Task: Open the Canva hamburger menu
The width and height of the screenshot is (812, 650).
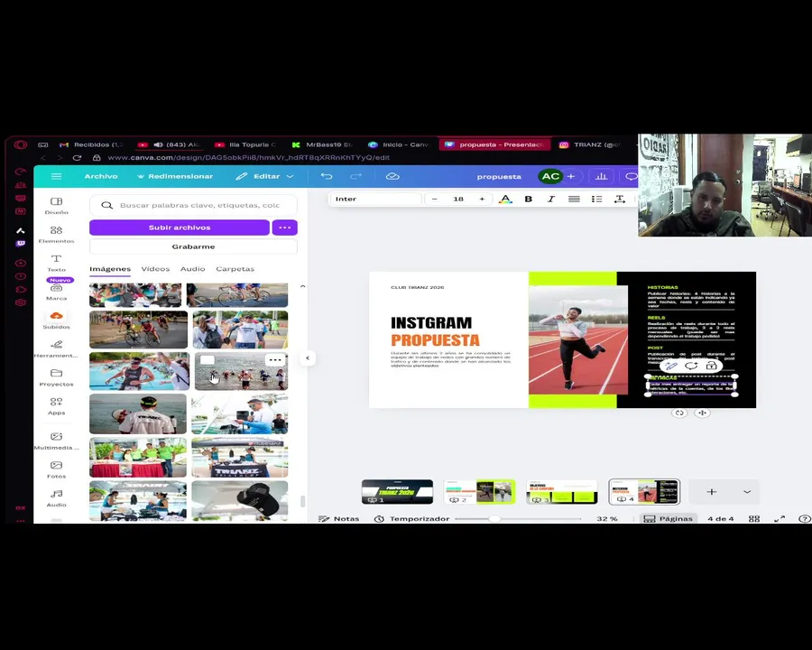Action: coord(57,176)
